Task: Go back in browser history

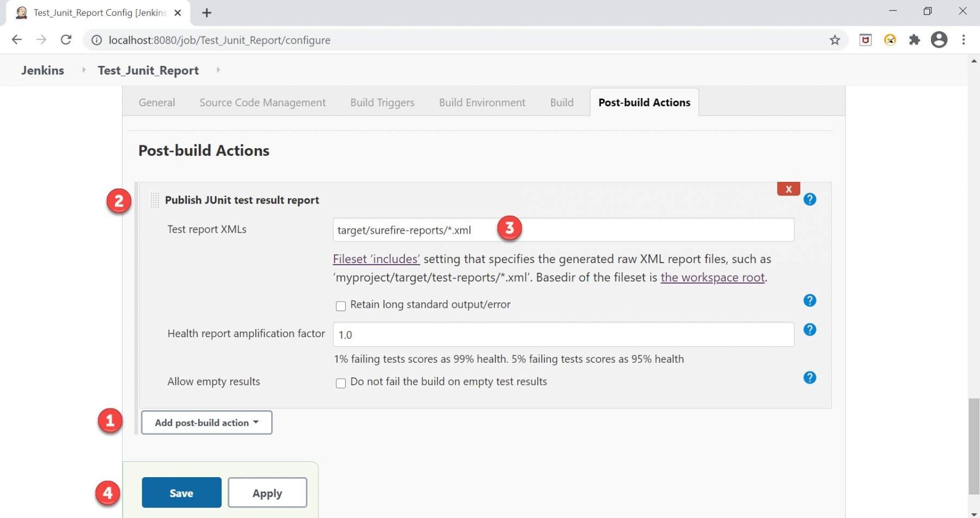Action: [17, 40]
